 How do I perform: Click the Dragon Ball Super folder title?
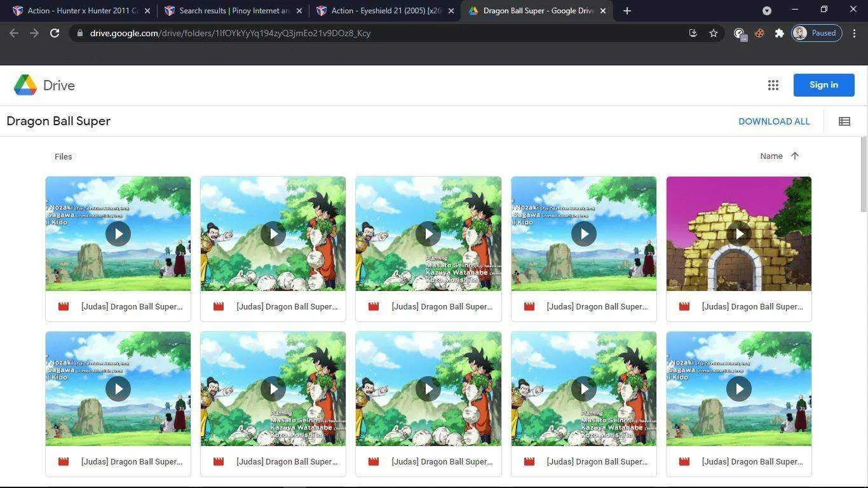pyautogui.click(x=58, y=121)
